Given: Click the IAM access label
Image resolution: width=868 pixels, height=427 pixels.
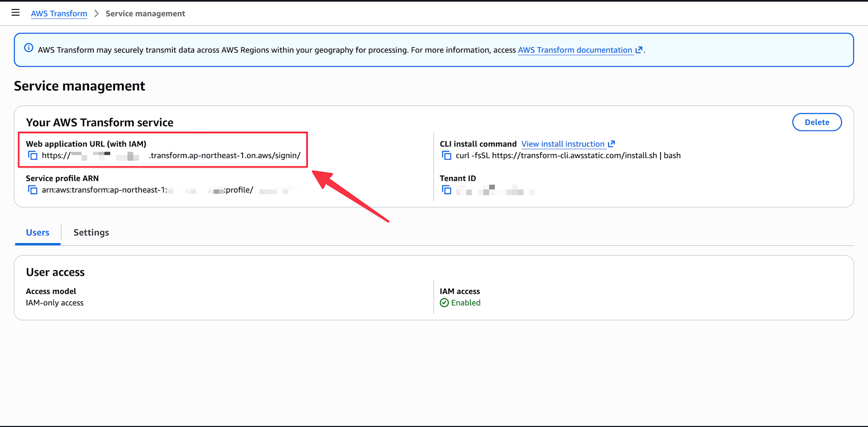Looking at the screenshot, I should tap(460, 291).
